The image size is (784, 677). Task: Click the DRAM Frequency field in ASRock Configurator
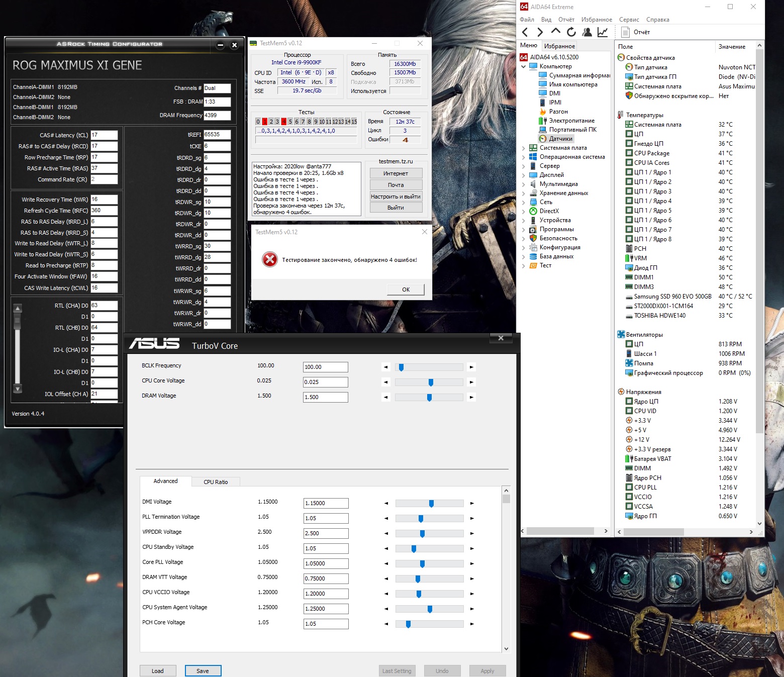[x=217, y=116]
